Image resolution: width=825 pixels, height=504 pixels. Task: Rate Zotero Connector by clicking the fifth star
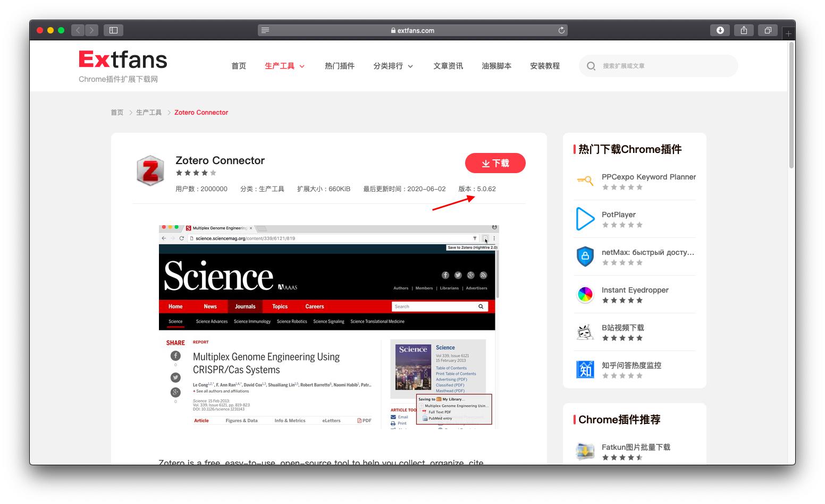[x=213, y=173]
